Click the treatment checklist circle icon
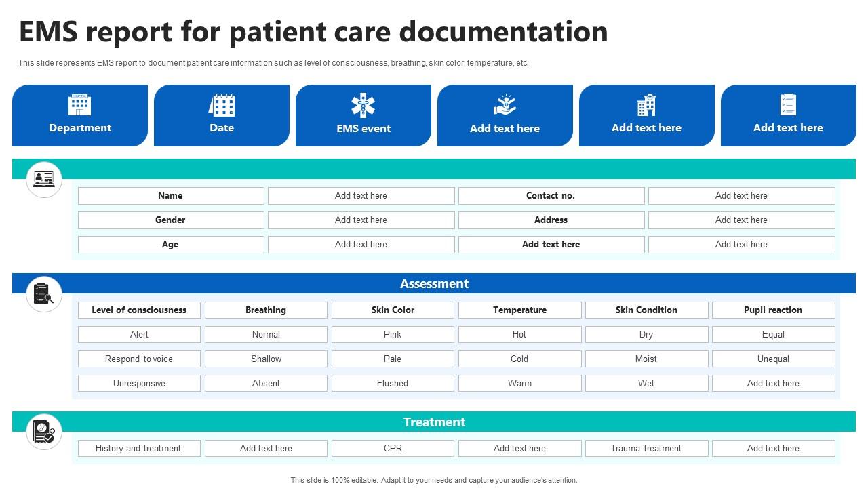This screenshot has height=488, width=868. (43, 430)
